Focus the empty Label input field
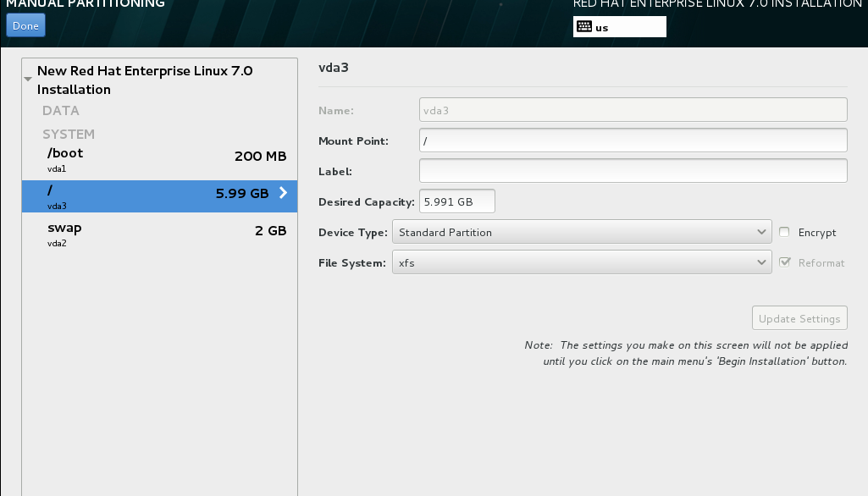Image resolution: width=868 pixels, height=496 pixels. point(633,170)
